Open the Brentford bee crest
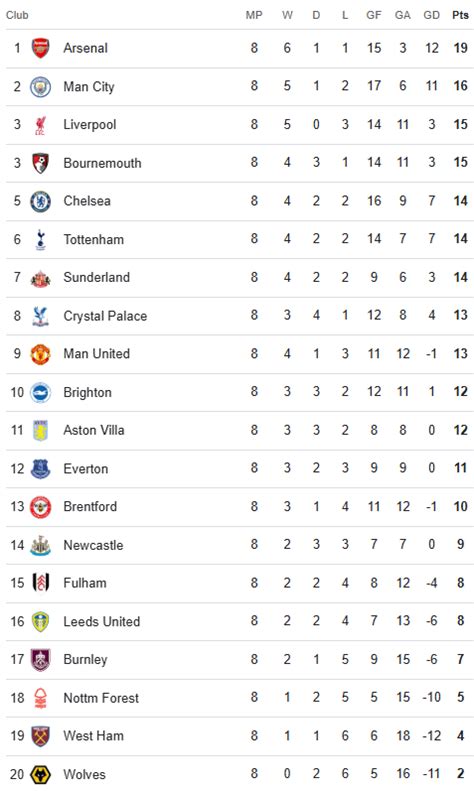Image resolution: width=474 pixels, height=791 pixels. (40, 507)
